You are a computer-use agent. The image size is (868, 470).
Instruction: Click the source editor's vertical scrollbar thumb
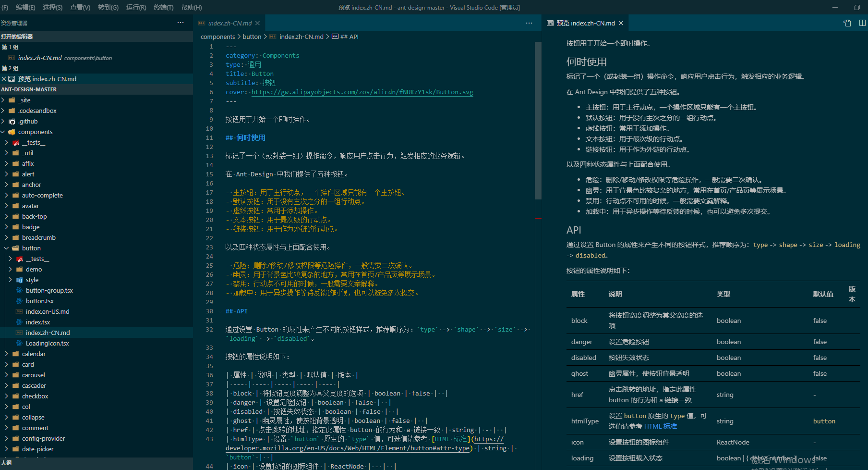point(538,120)
